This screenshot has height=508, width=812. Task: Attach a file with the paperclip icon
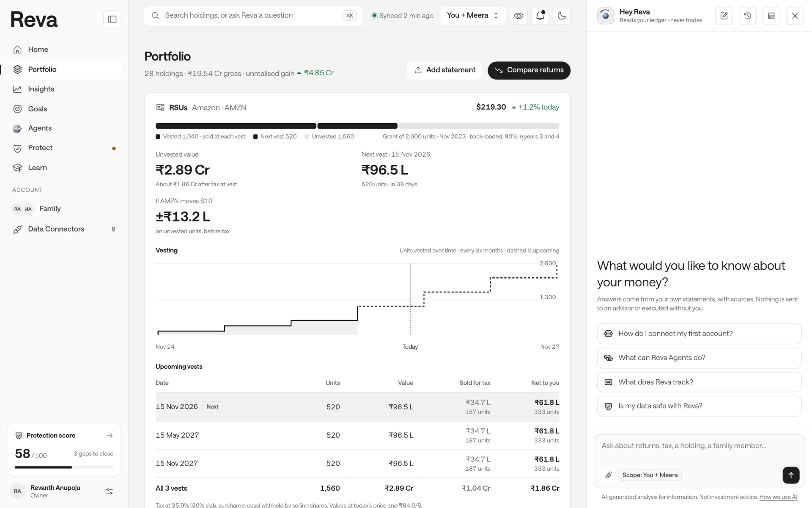coord(609,475)
